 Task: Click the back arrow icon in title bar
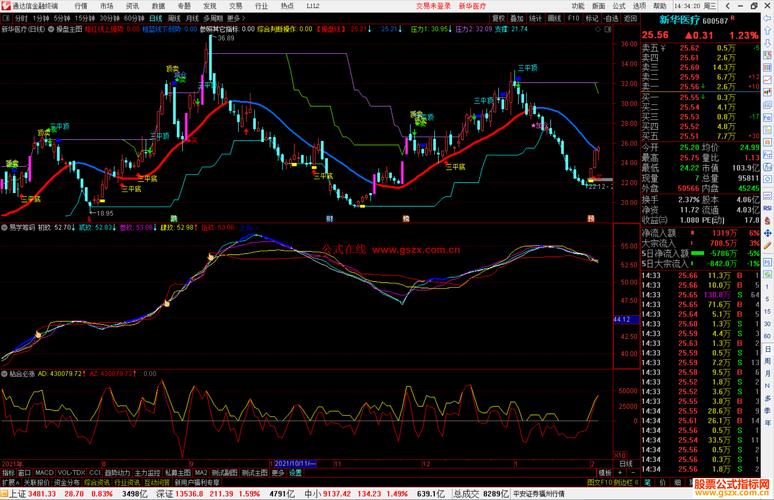(x=728, y=6)
